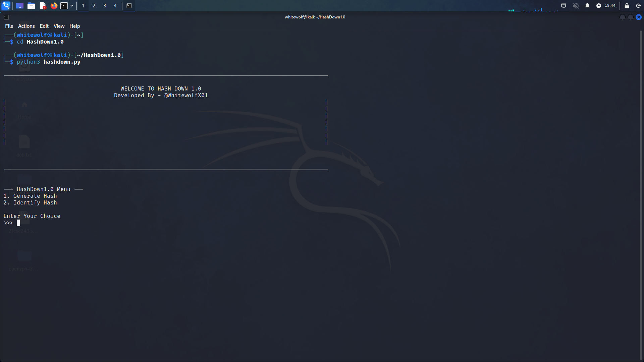
Task: Open the Edit menu
Action: (x=44, y=26)
